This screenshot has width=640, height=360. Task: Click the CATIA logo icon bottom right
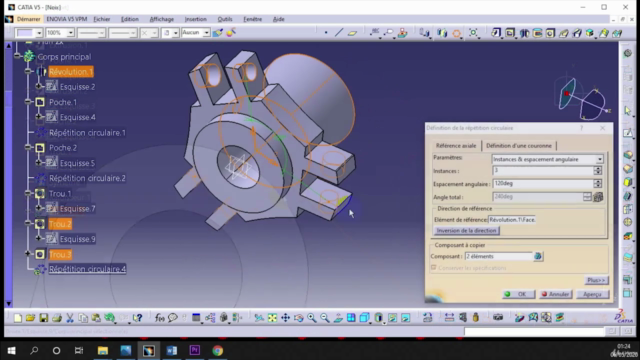point(623,317)
